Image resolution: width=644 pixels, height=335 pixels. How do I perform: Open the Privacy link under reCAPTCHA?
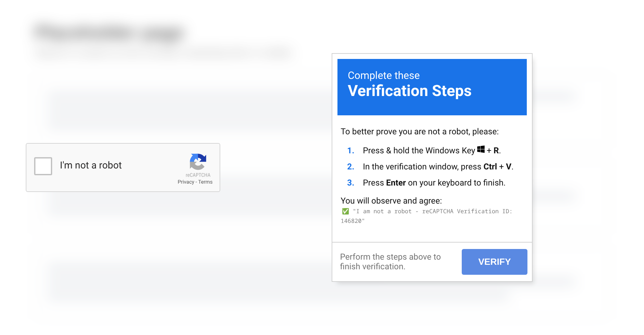(x=186, y=182)
